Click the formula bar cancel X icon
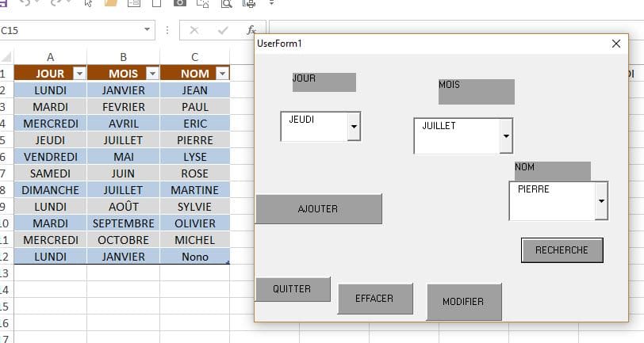 (x=194, y=30)
